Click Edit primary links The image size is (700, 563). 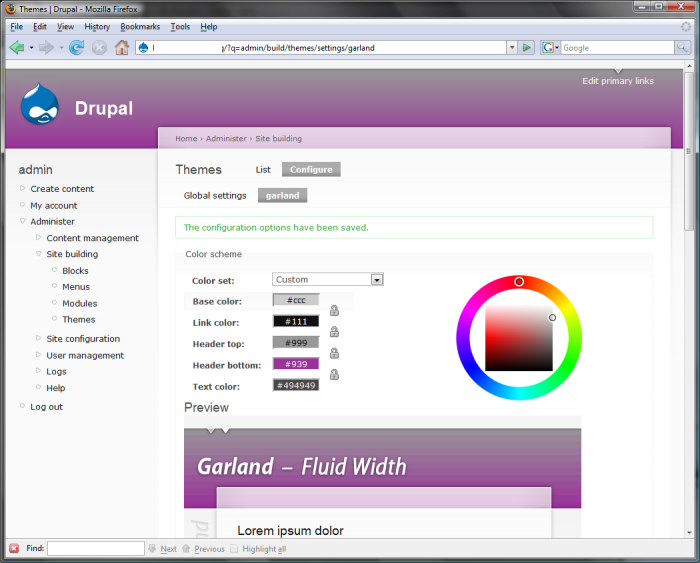click(x=617, y=81)
